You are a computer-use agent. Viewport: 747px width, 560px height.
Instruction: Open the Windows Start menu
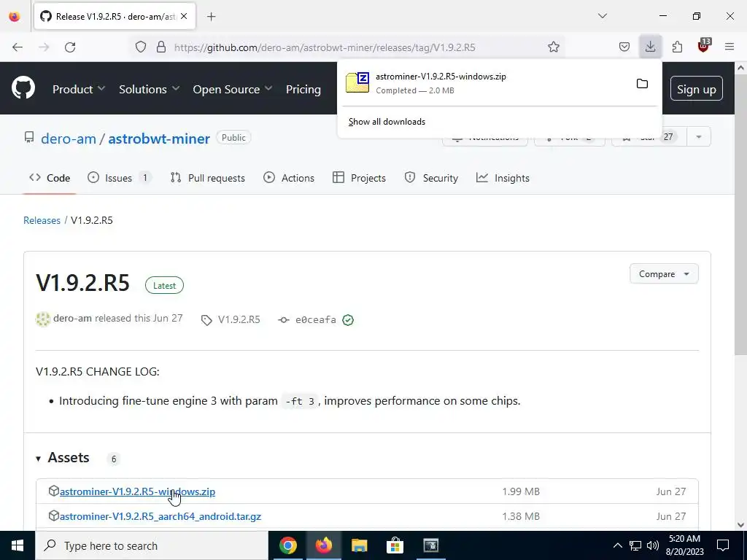click(18, 545)
